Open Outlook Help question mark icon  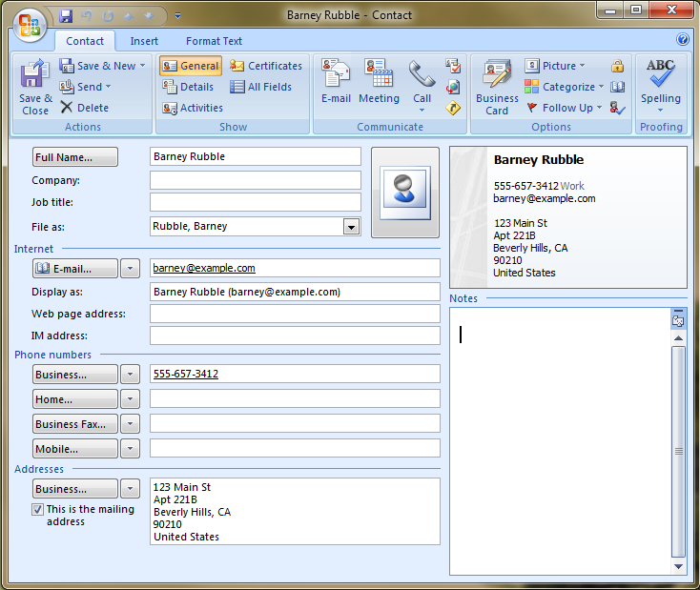coord(683,40)
